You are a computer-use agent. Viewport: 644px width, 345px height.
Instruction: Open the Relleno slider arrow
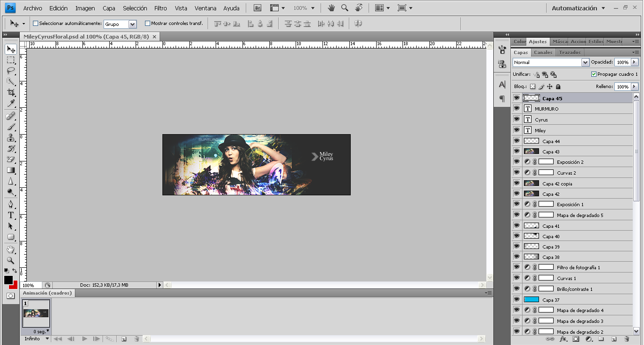coord(634,87)
